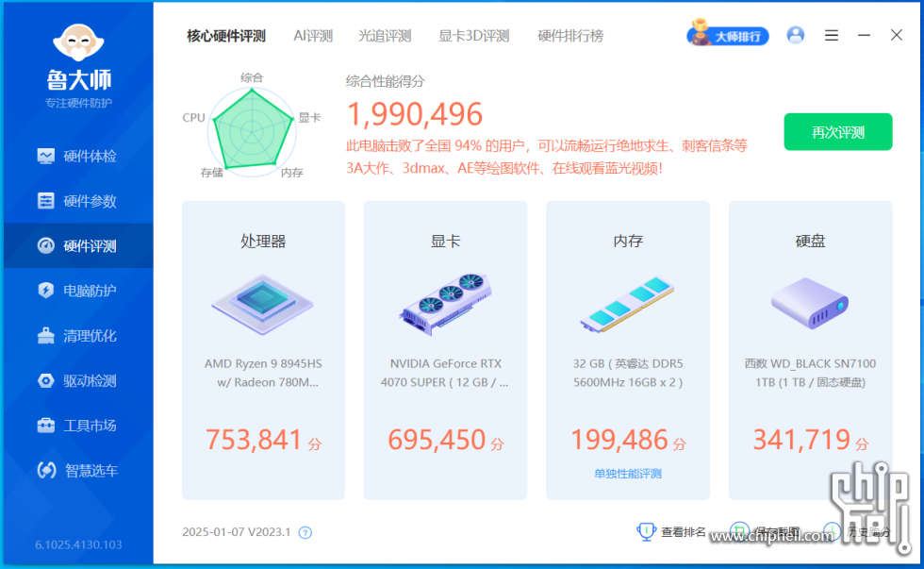Click the graphics score 695,450
Screen dimensions: 924x569
[x=437, y=440]
